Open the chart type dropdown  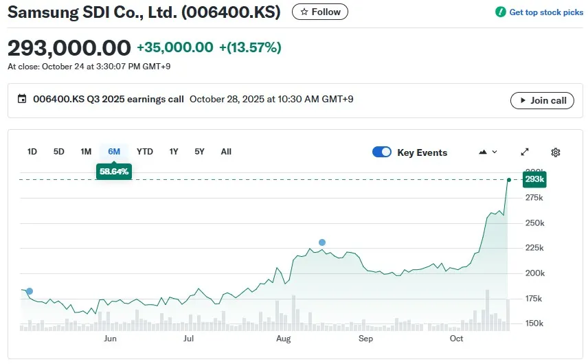(x=487, y=152)
